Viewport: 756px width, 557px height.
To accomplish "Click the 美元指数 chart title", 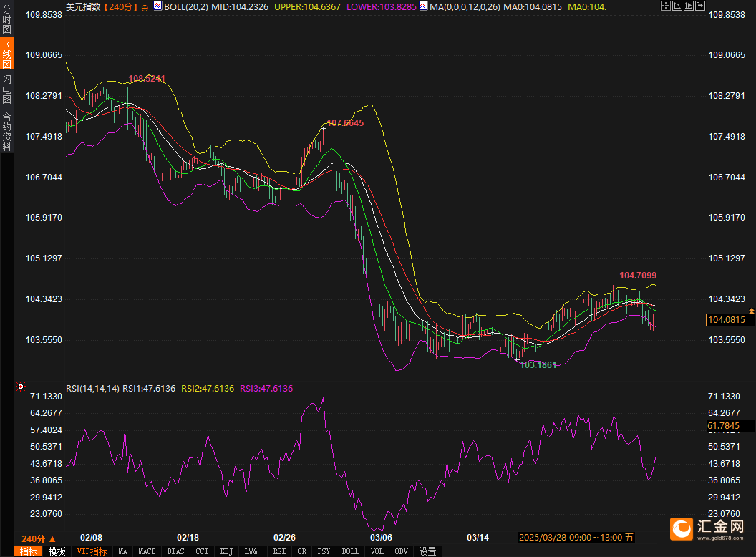I will pos(83,6).
